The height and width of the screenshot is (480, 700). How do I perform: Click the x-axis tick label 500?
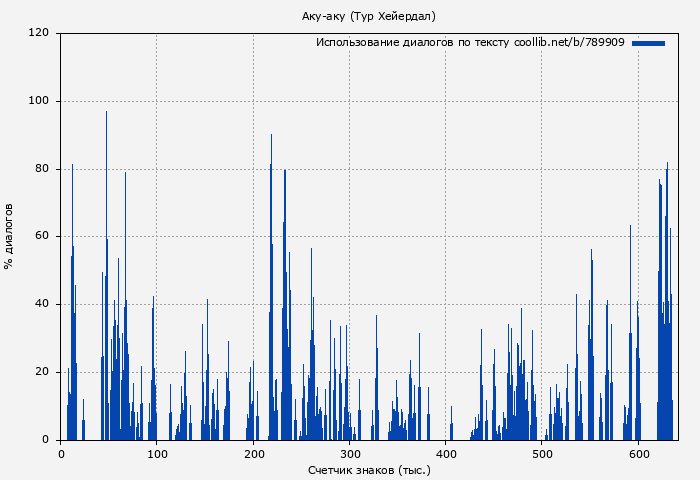pyautogui.click(x=542, y=454)
